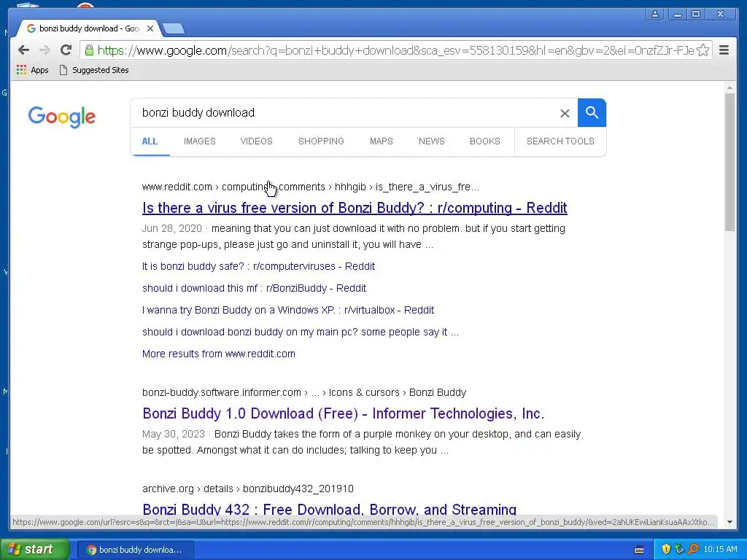Click the www.reddit.com breadcrumb text
Viewport: 747px width, 560px height.
click(x=177, y=187)
